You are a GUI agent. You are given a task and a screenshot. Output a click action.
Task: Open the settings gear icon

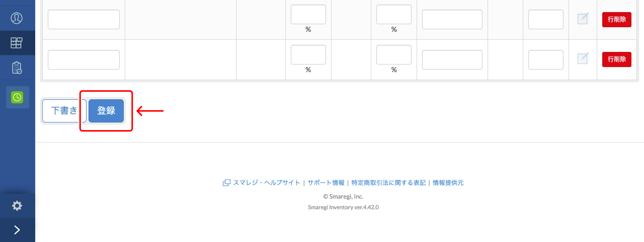pos(17,205)
